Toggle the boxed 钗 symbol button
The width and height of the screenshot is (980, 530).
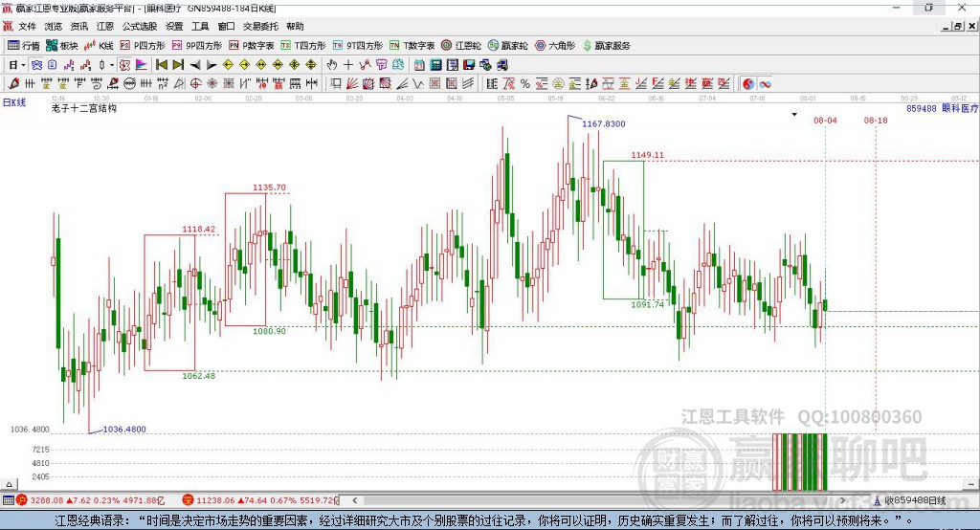pos(125,65)
